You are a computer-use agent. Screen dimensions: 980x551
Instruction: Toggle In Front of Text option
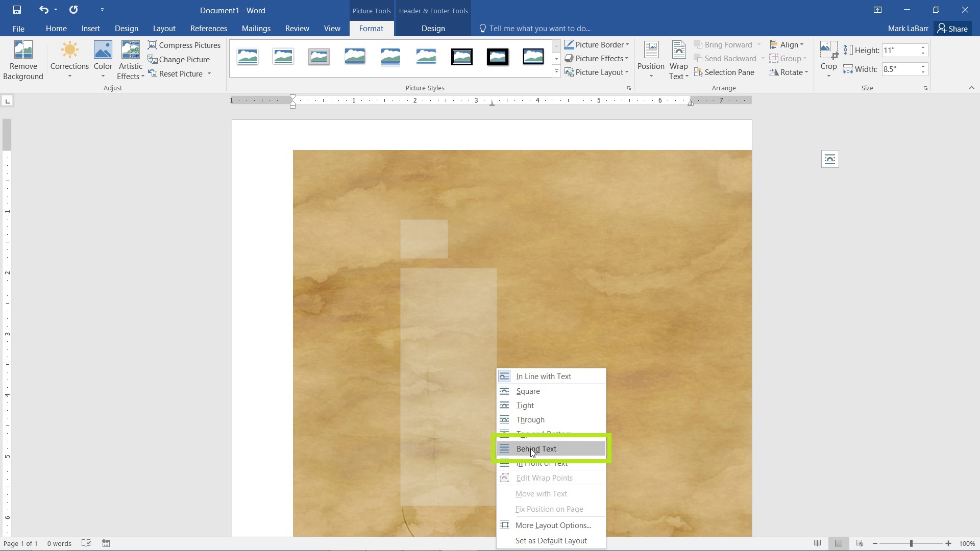pos(542,463)
